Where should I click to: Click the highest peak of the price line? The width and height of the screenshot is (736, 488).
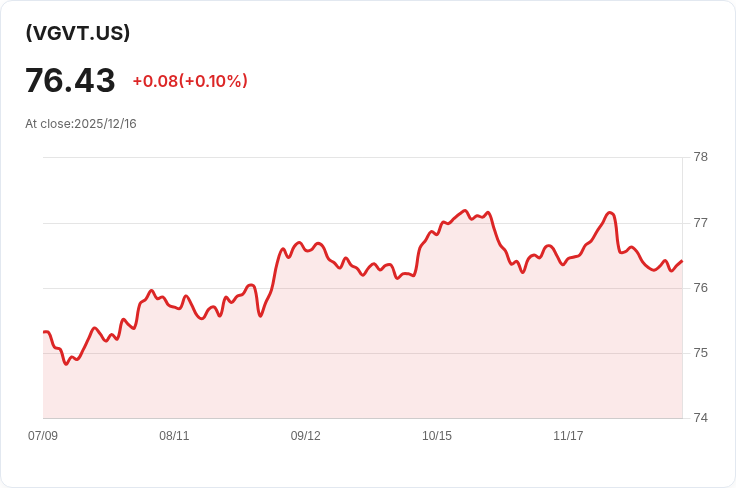coord(465,211)
